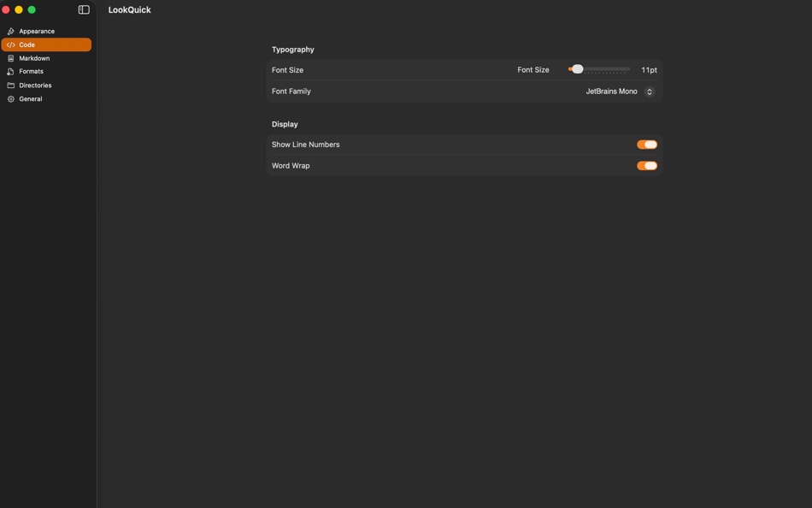Screen dimensions: 812x508
Task: Toggle the Show Line Numbers switch off
Action: (x=647, y=144)
